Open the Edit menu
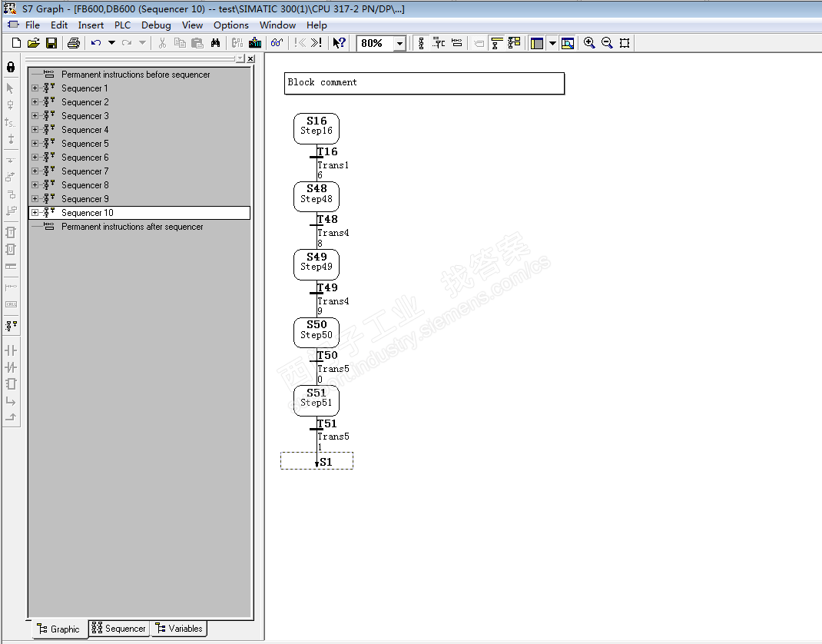 click(x=59, y=25)
